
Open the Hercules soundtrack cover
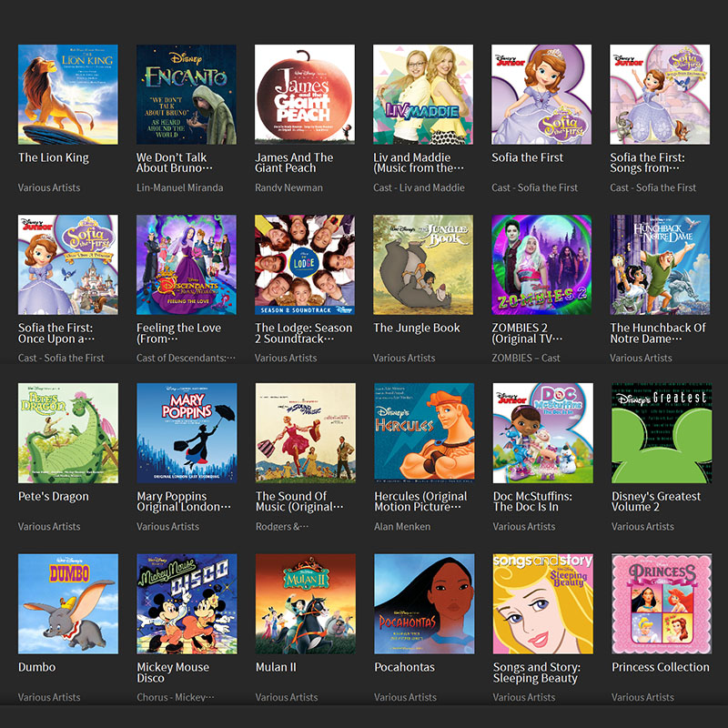(x=424, y=433)
